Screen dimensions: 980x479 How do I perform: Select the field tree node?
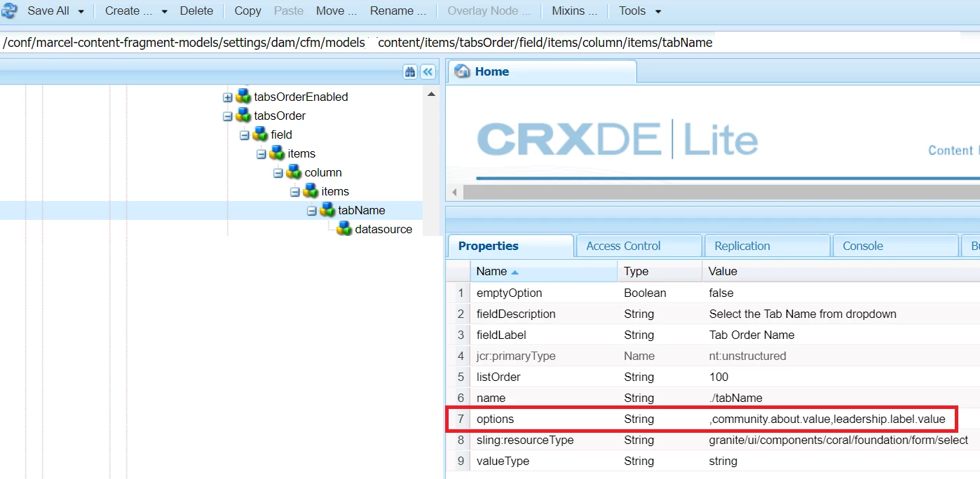click(x=281, y=134)
